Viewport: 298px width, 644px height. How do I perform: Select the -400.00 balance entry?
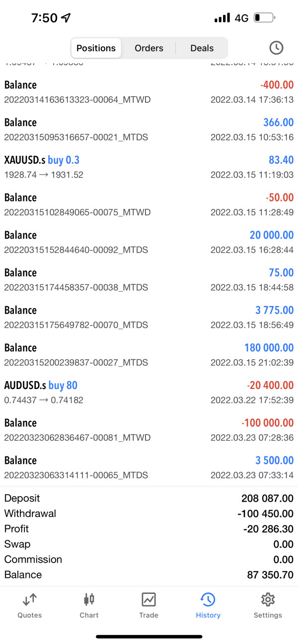click(x=149, y=92)
